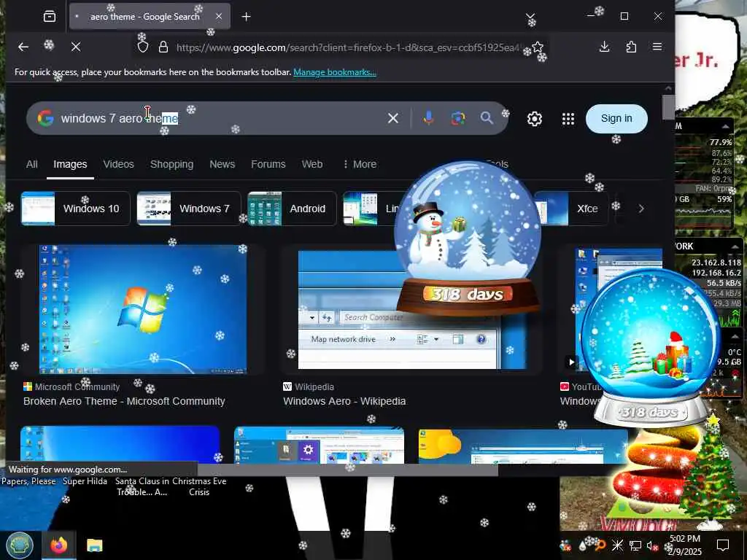Image resolution: width=747 pixels, height=560 pixels.
Task: Click the gifts snow globe widget
Action: [x=650, y=348]
